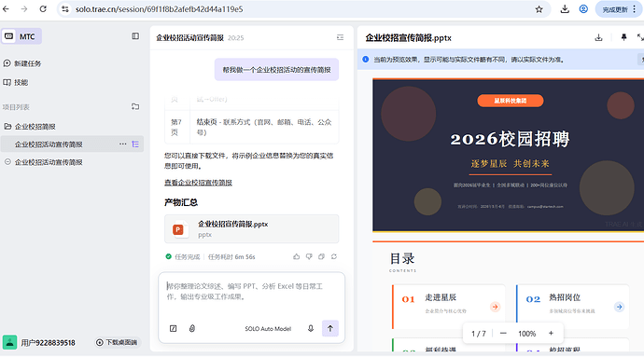The width and height of the screenshot is (644, 357).
Task: Click the user message bubble about 宣传简报
Action: coord(276,70)
